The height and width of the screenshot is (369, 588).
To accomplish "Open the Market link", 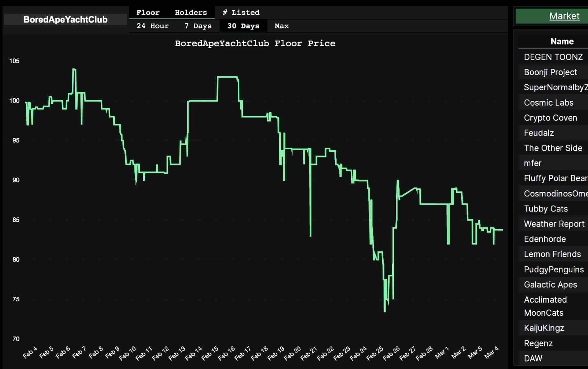I will tap(564, 16).
